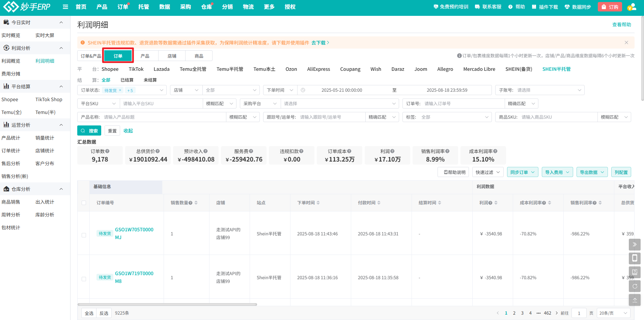Switch to the 店铺 tab
The height and width of the screenshot is (320, 644).
tap(172, 56)
